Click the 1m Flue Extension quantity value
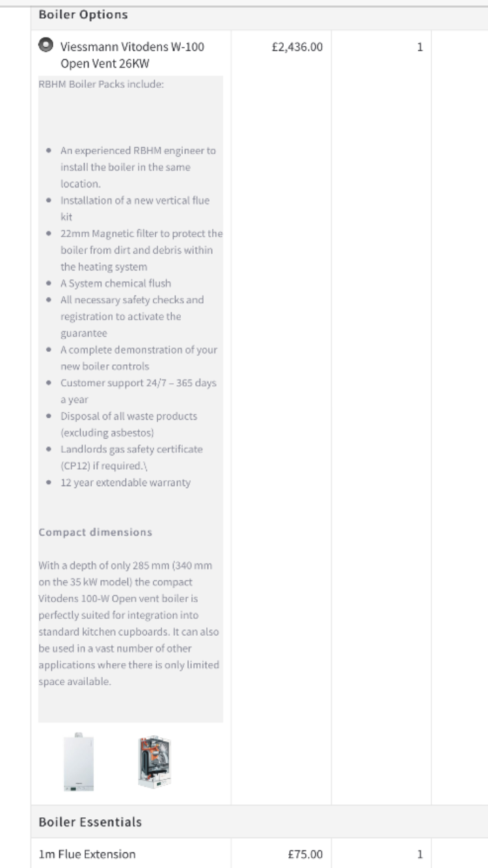Screen dimensions: 488x868 420,854
